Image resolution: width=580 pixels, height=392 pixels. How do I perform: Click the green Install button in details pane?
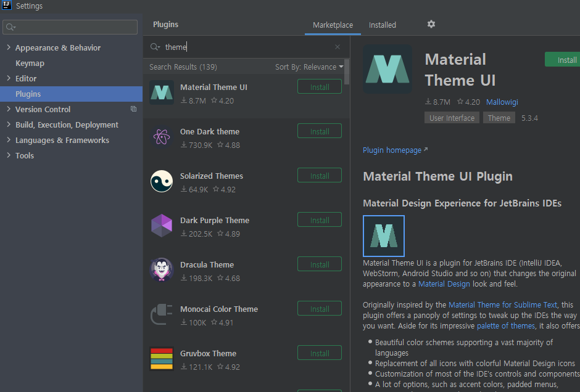[x=563, y=60]
